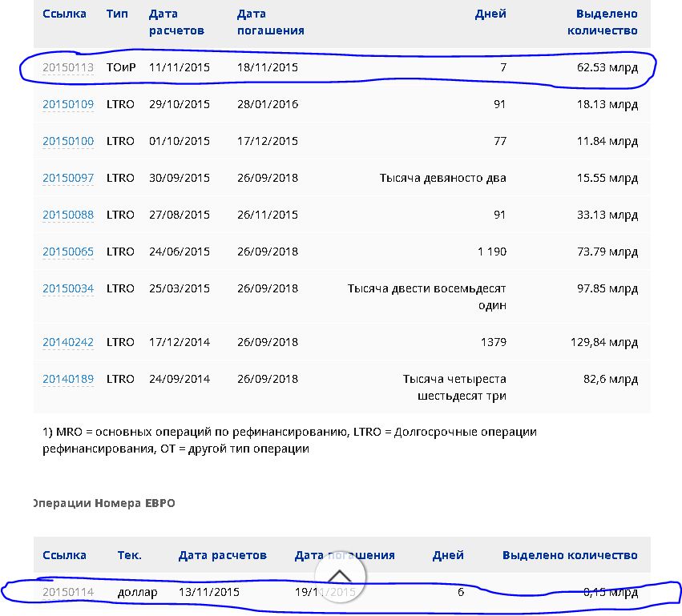
Task: Select the amount '129,84 млрд'
Action: 604,343
